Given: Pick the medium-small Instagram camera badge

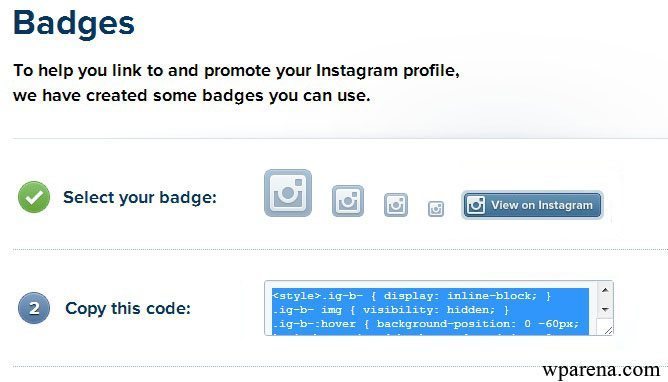Looking at the screenshot, I should (x=396, y=205).
